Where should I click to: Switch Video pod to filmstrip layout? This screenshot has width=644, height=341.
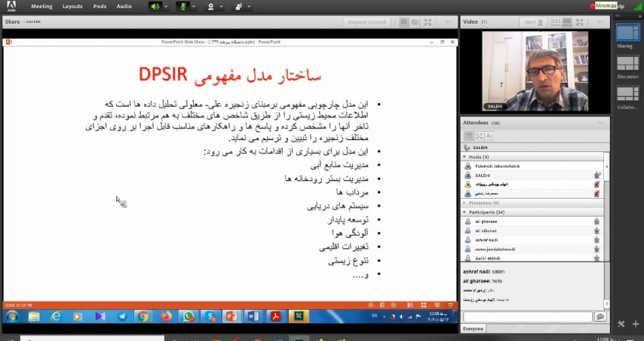(567, 22)
